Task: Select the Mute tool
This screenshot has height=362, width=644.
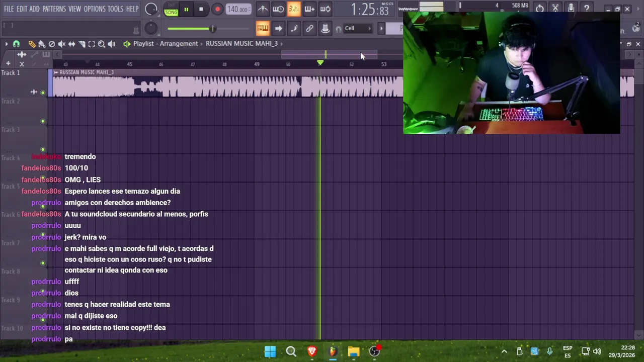Action: point(61,44)
